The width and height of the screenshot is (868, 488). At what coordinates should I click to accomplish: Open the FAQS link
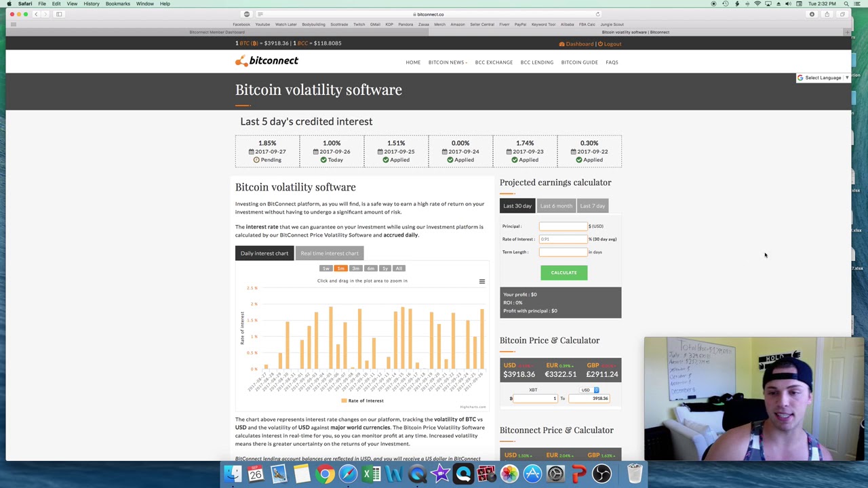coord(612,62)
